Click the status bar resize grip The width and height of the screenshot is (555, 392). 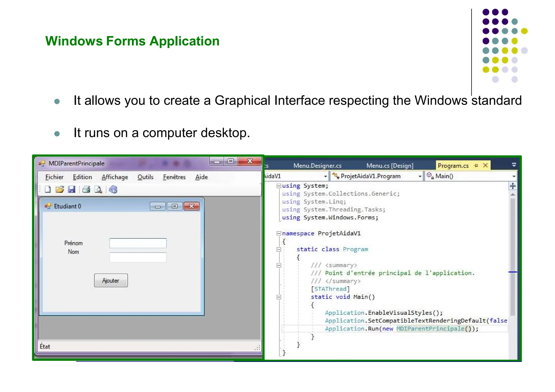(x=258, y=348)
